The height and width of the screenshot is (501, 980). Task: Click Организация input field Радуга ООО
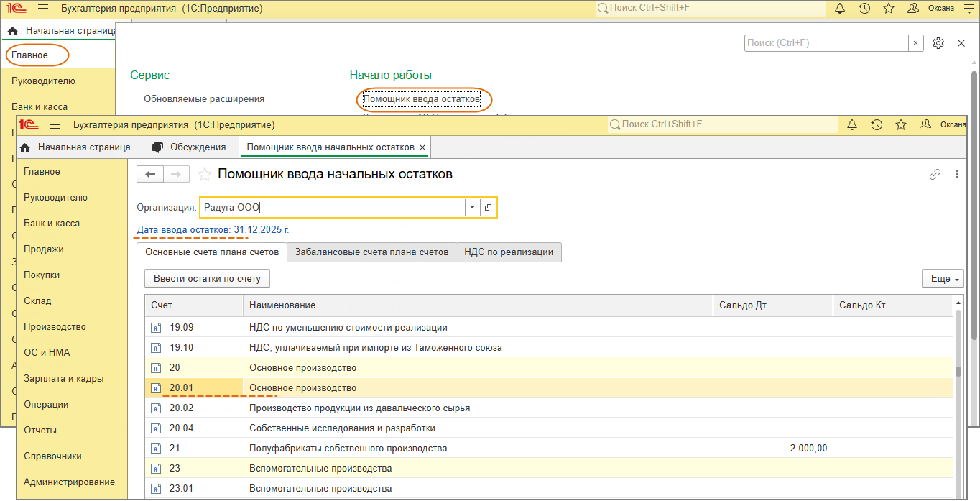click(x=332, y=208)
